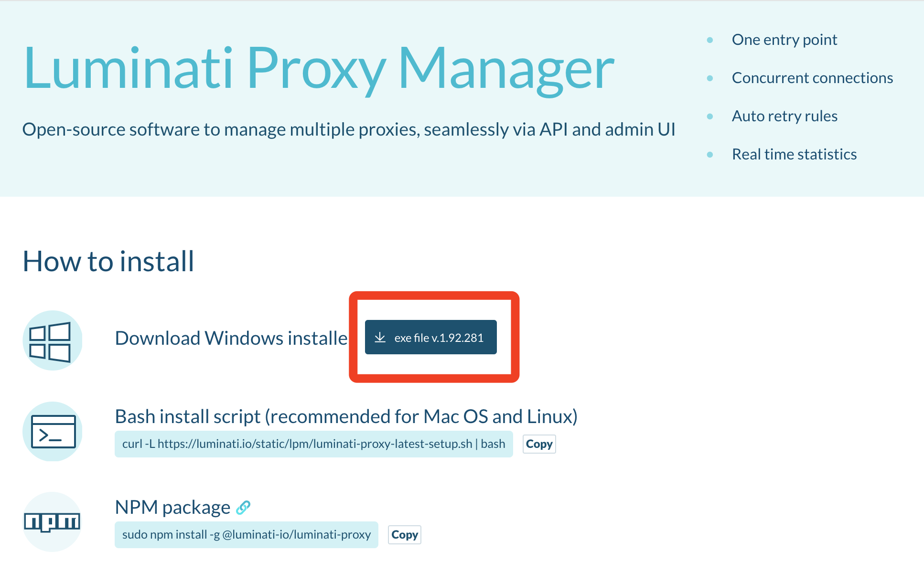Image resolution: width=924 pixels, height=573 pixels.
Task: Download exe file v.1.92.281
Action: point(431,337)
